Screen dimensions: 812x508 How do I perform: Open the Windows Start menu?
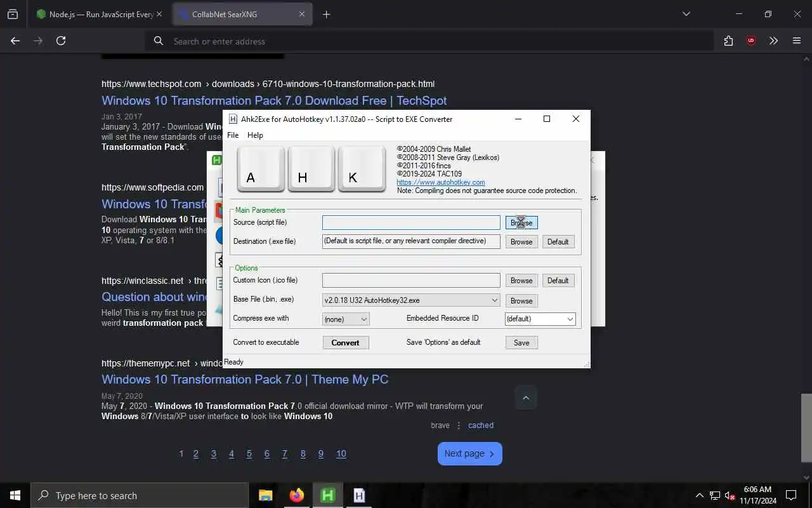pos(15,495)
